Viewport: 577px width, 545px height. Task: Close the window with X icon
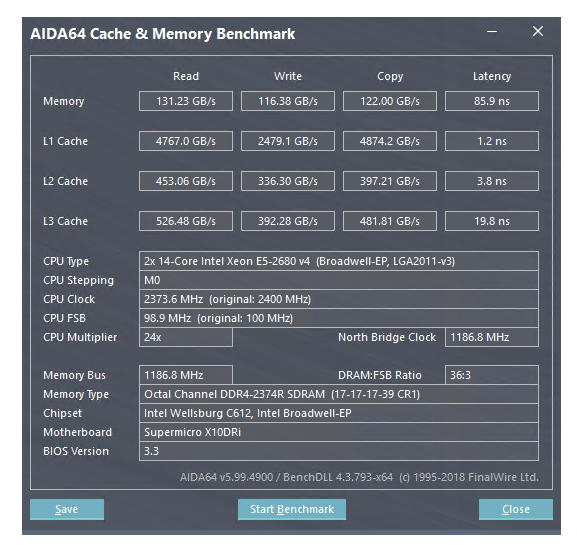tap(538, 32)
